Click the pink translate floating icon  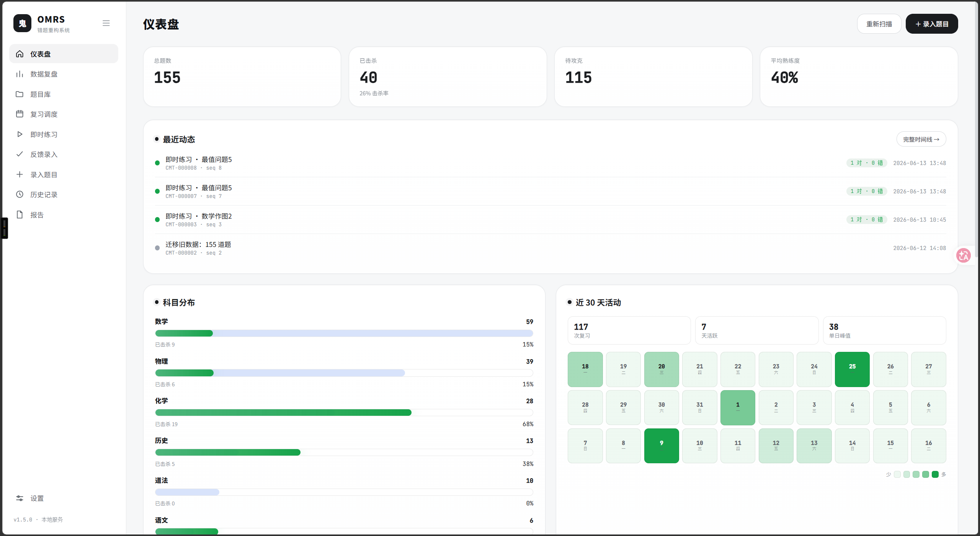click(964, 255)
